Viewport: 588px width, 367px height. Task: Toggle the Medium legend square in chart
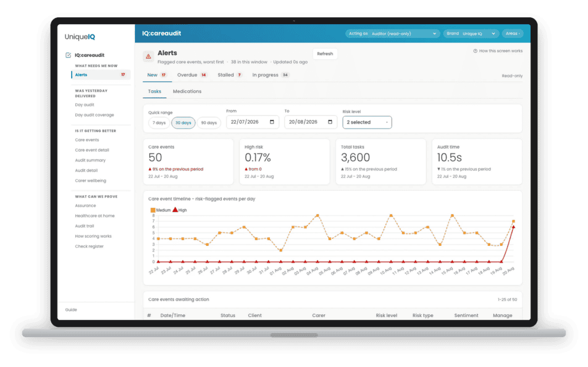pos(153,210)
